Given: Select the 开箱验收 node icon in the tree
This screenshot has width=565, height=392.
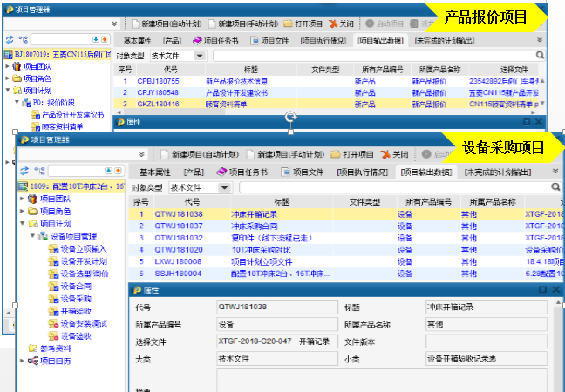Looking at the screenshot, I should [x=53, y=309].
